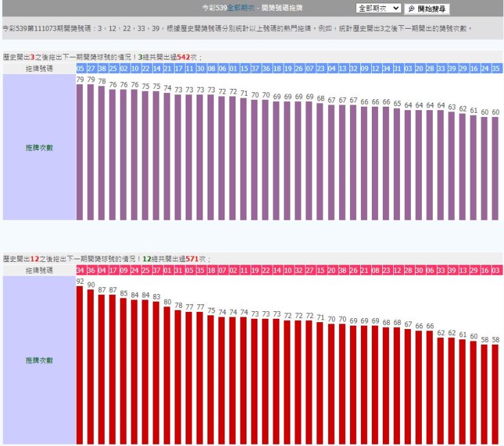Click 拖牌號碼 label in the red chart
Screen dimensions: 504x446
pos(38,271)
